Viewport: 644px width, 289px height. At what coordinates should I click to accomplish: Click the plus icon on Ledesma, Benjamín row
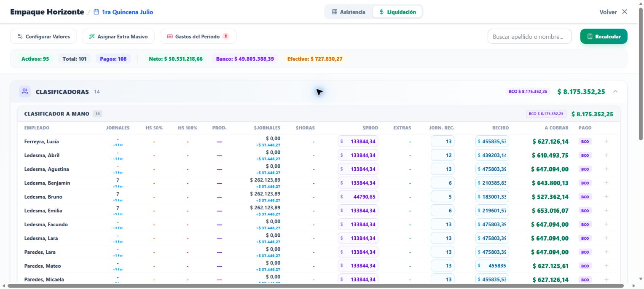606,183
